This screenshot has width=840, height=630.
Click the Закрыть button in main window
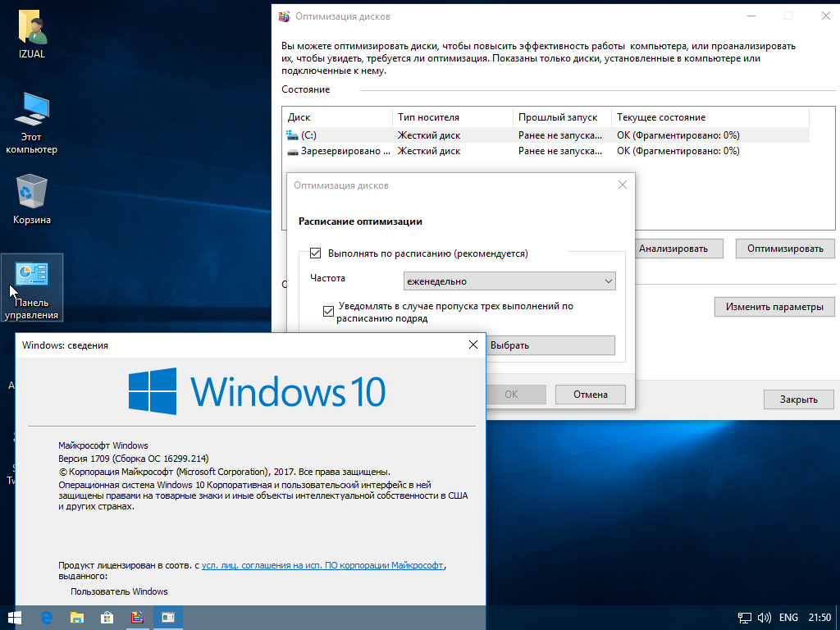coord(799,399)
